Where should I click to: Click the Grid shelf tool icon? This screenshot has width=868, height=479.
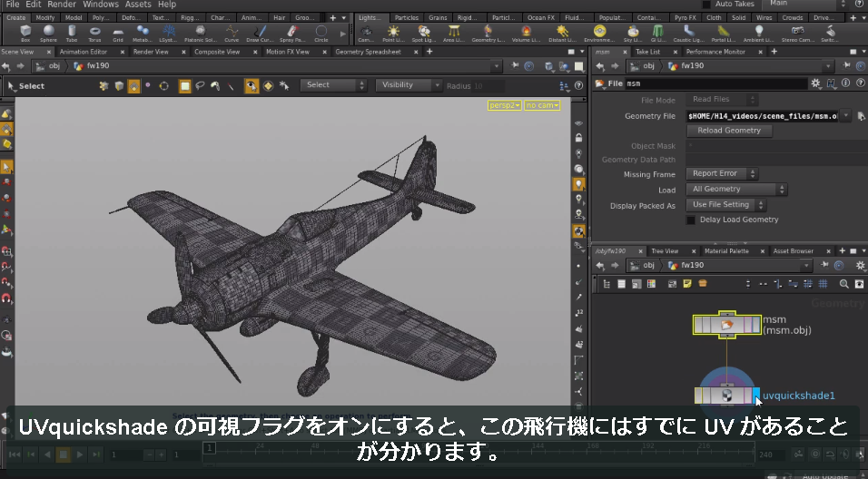(118, 33)
